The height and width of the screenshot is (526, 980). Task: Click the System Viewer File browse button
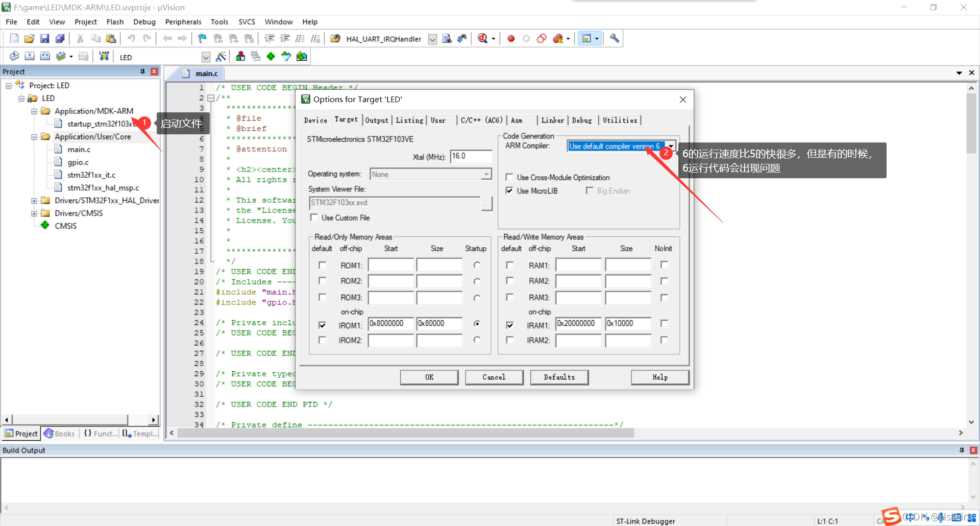coord(487,203)
